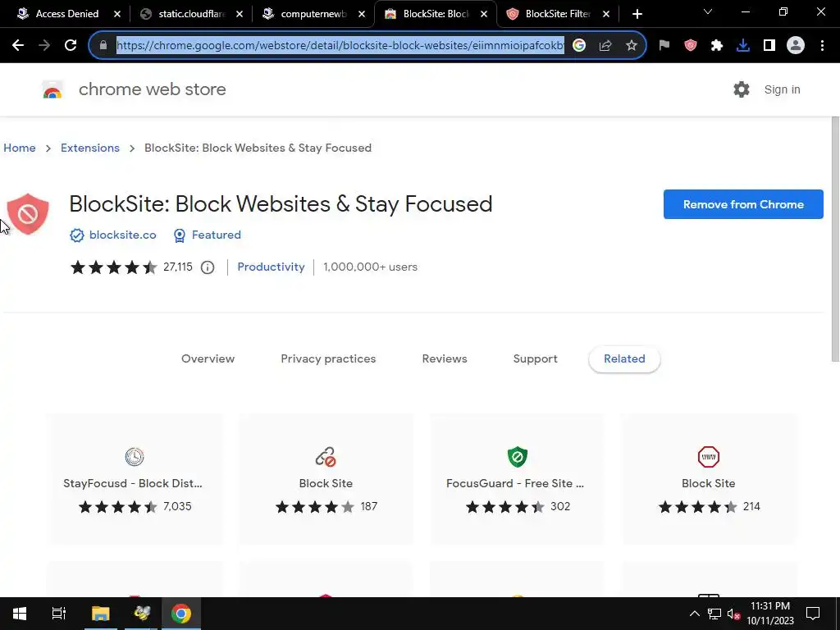
Task: Open web store settings gear
Action: [x=742, y=89]
